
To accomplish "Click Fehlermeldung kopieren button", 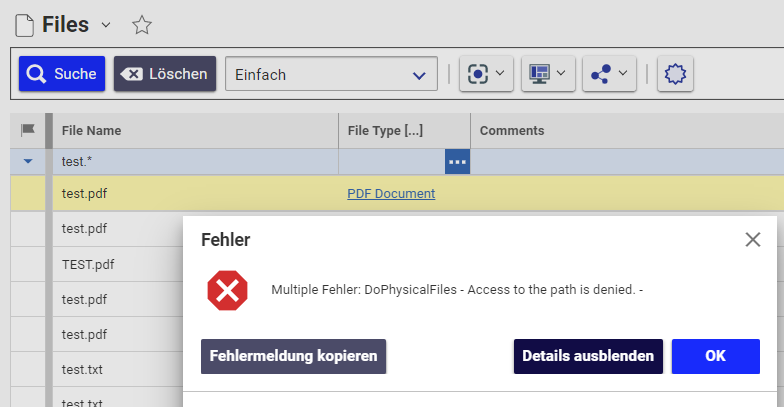I will pos(293,356).
